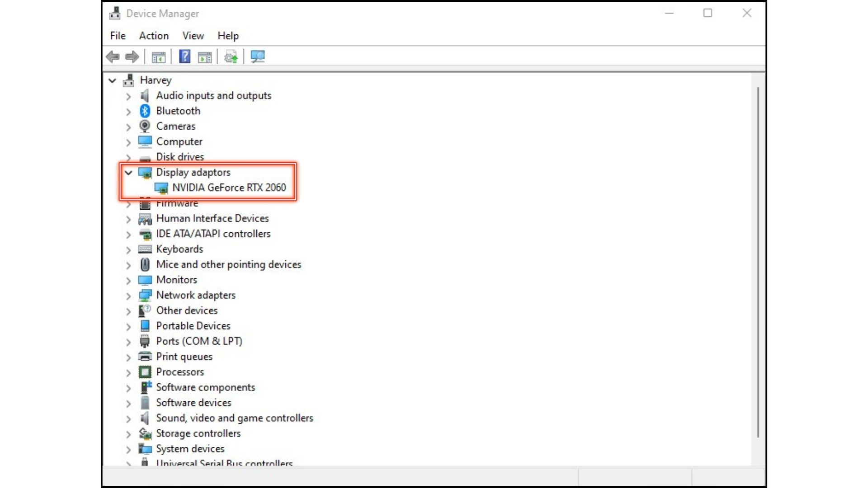Click the Portable Devices icon
Screen dimensions: 868x488
[145, 326]
